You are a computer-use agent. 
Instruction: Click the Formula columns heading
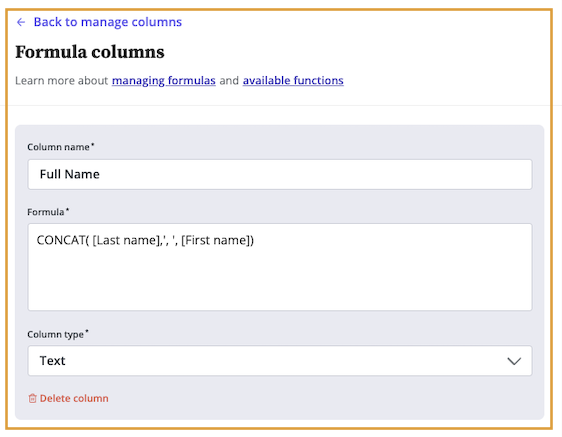point(90,52)
